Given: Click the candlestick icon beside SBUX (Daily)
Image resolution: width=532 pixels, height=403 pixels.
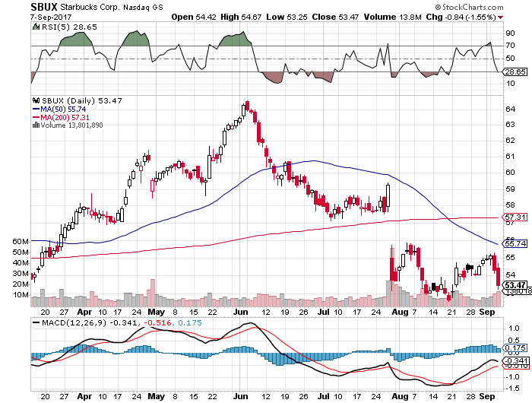Looking at the screenshot, I should tap(36, 100).
